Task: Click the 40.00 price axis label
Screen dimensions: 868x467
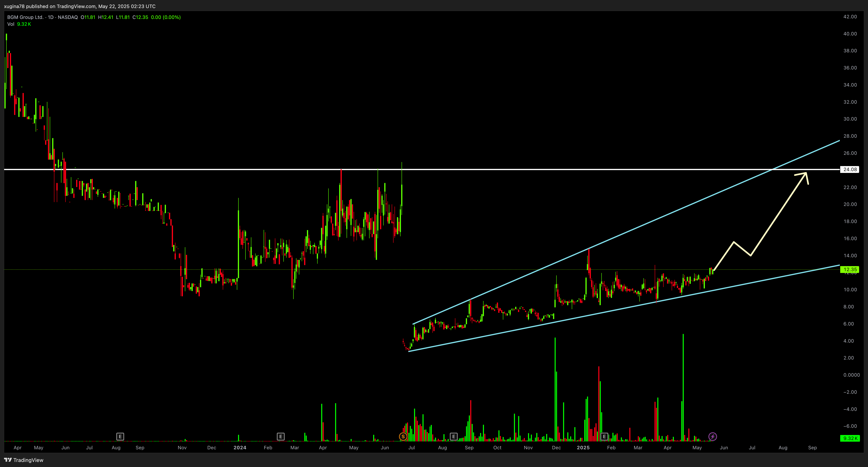Action: (x=850, y=34)
